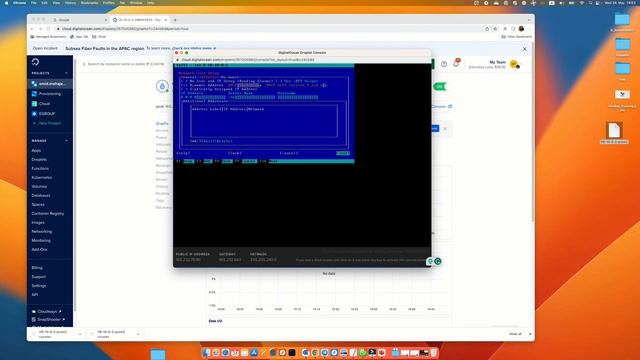Switch to the Google browser tab
640x360 pixels.
click(79, 20)
